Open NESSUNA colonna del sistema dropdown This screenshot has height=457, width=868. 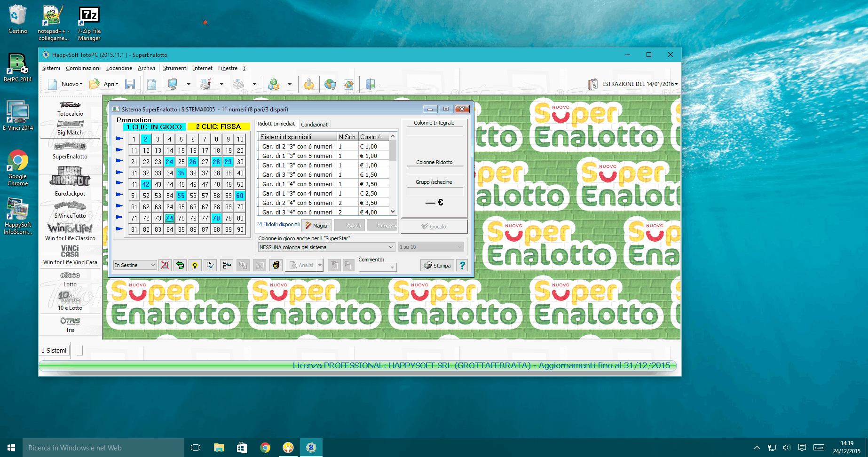pyautogui.click(x=326, y=247)
